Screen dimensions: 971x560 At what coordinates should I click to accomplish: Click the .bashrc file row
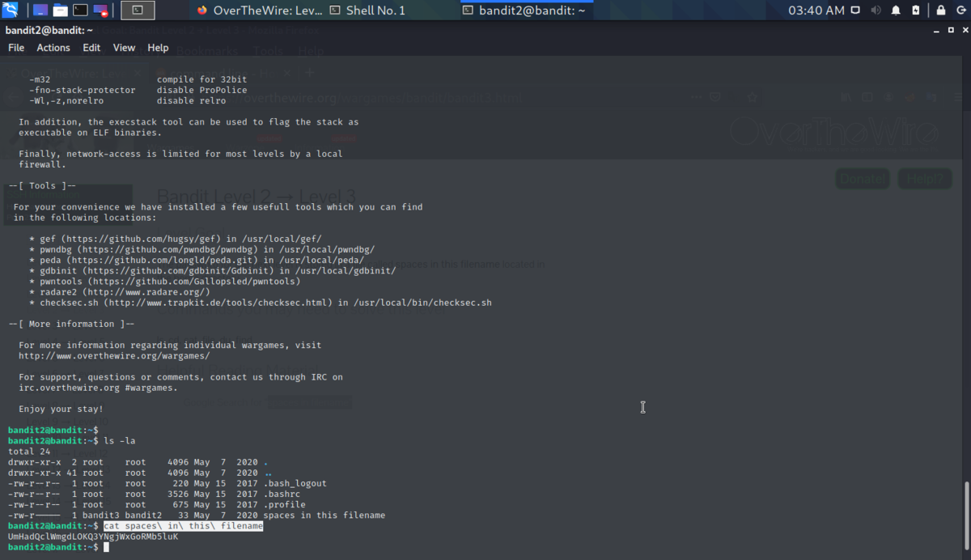pyautogui.click(x=154, y=494)
